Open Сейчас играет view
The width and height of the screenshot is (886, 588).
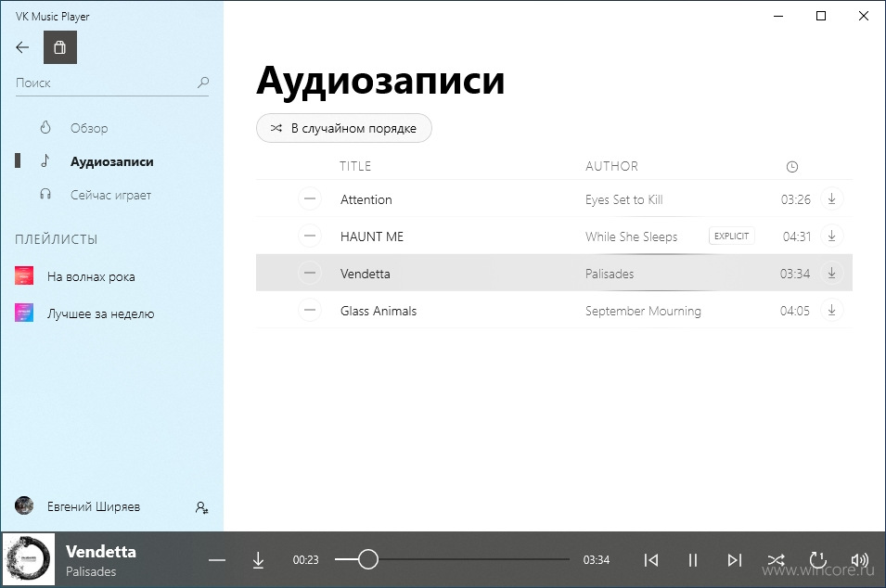110,196
